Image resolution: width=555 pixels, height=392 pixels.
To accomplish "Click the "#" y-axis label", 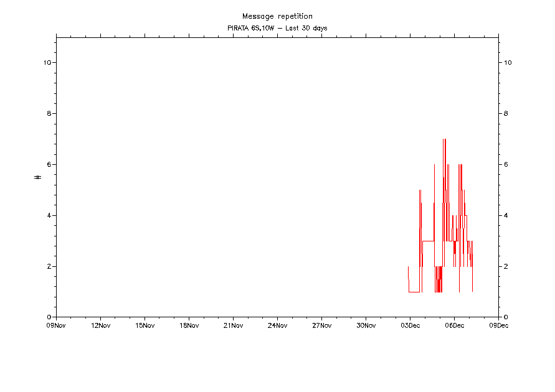I will pos(38,177).
